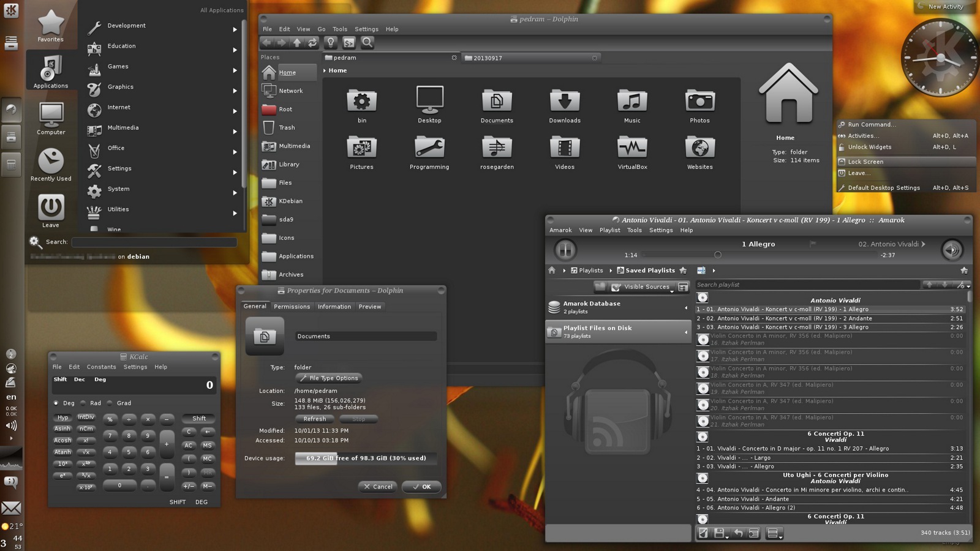980x551 pixels.
Task: Open the Programming folder
Action: (x=429, y=152)
